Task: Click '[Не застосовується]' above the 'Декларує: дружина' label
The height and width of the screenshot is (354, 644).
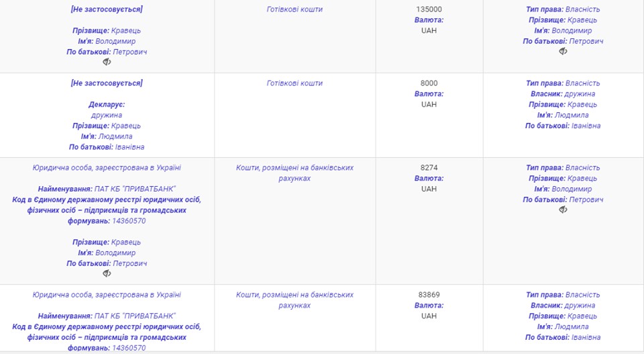Action: pyautogui.click(x=107, y=83)
